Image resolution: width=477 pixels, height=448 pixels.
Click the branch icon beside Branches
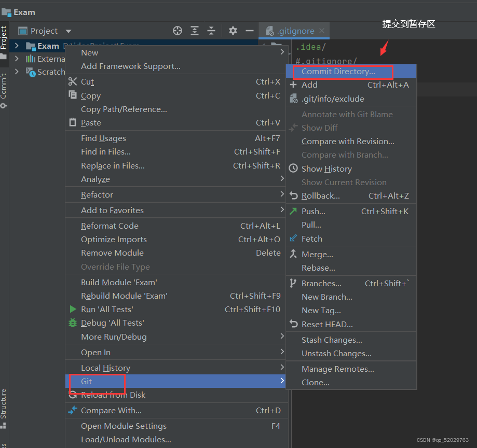click(293, 283)
